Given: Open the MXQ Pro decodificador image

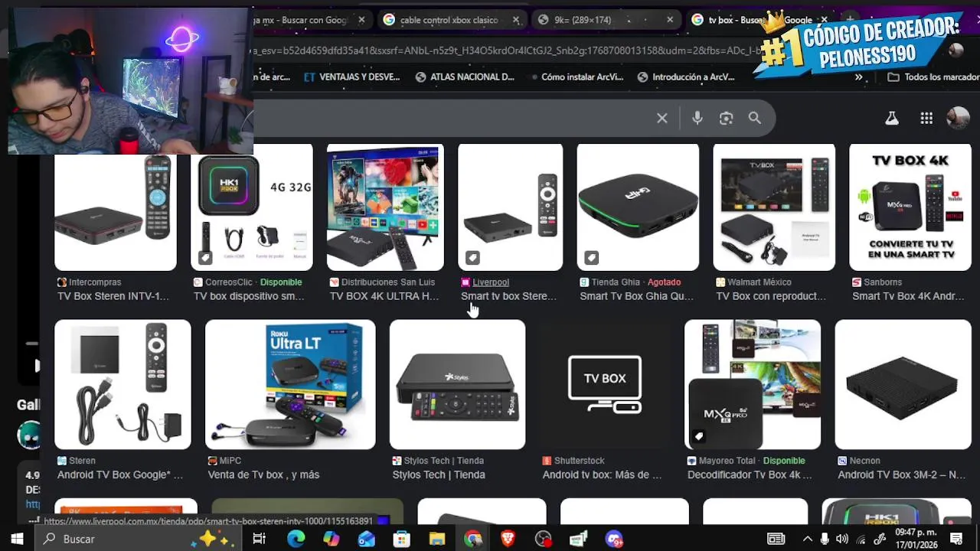Looking at the screenshot, I should click(x=753, y=384).
